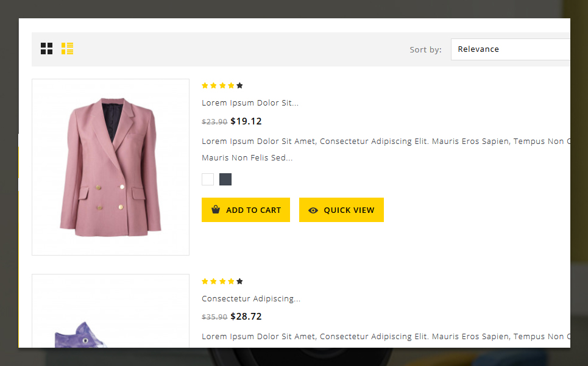This screenshot has width=588, height=366.
Task: Switch to grid view layout
Action: coord(46,48)
